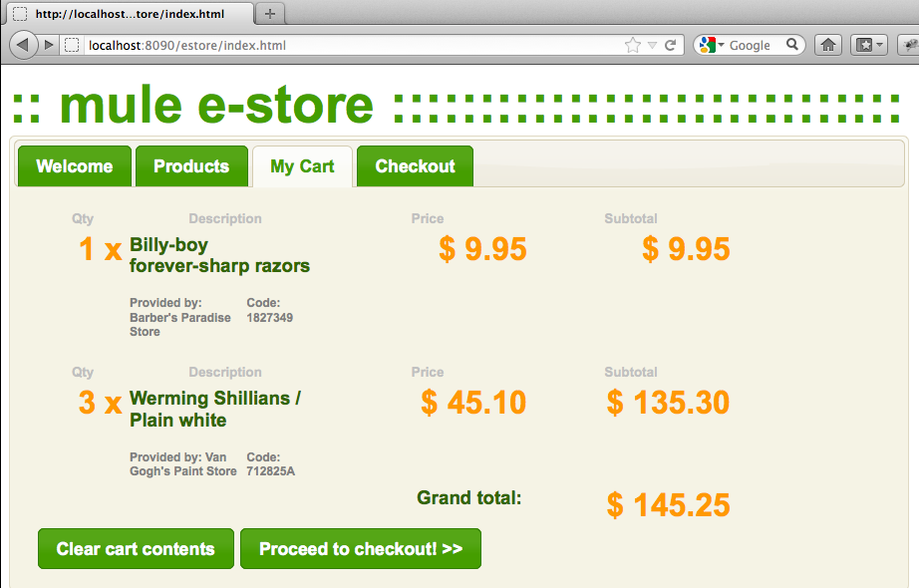Switch to the Products tab
Screen dimensions: 919x588
coord(191,165)
